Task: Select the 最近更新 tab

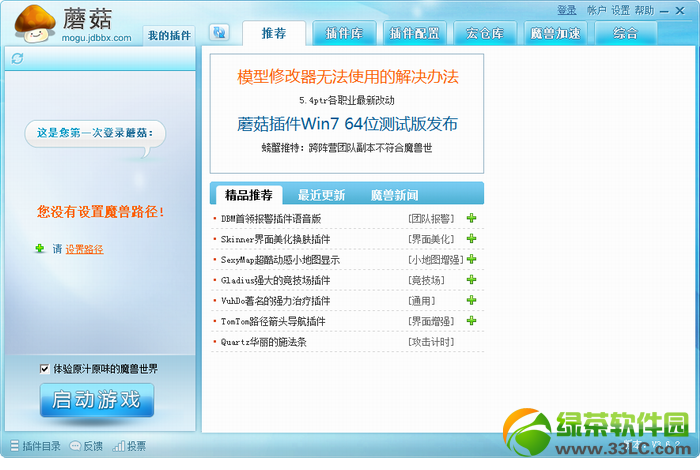Action: 321,195
